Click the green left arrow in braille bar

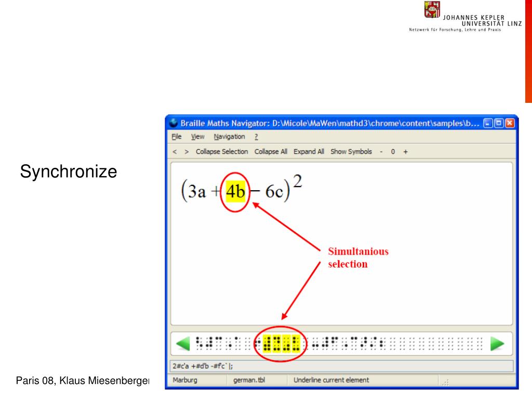tap(183, 344)
